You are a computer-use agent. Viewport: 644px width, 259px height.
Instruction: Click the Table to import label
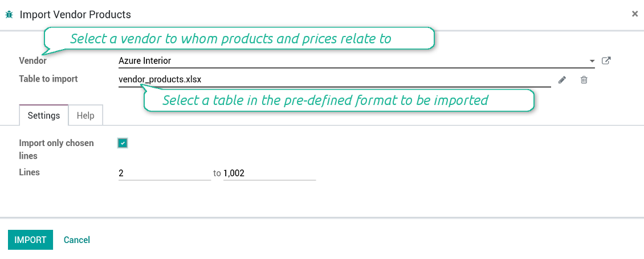(x=48, y=79)
